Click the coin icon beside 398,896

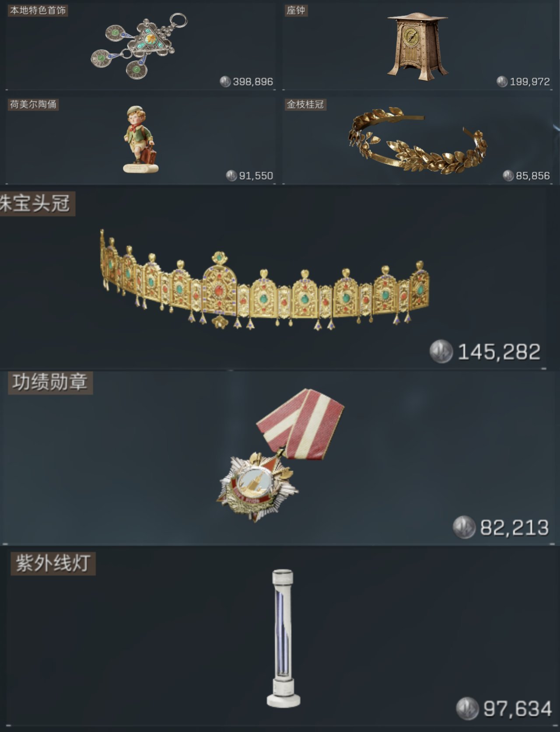click(225, 81)
